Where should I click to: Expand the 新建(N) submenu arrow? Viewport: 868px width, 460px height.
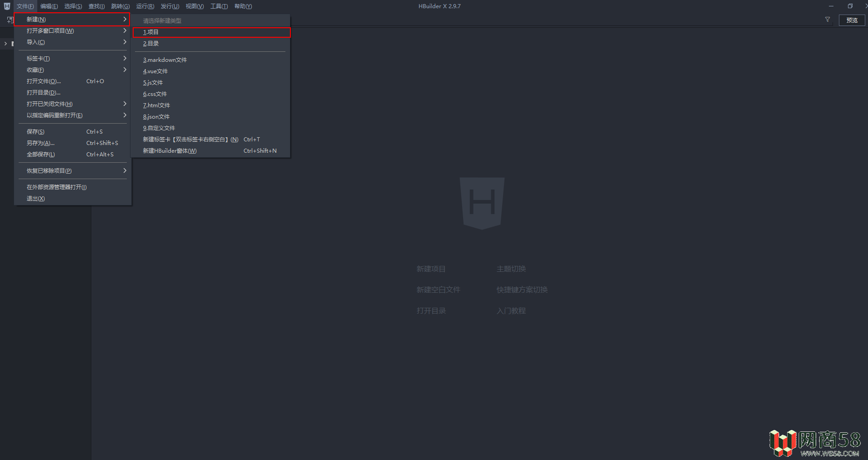click(125, 19)
